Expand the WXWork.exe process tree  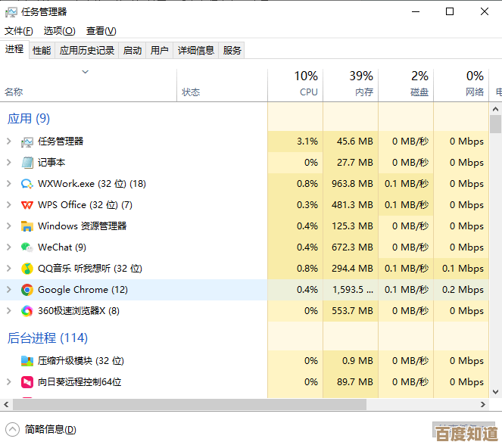pos(9,183)
